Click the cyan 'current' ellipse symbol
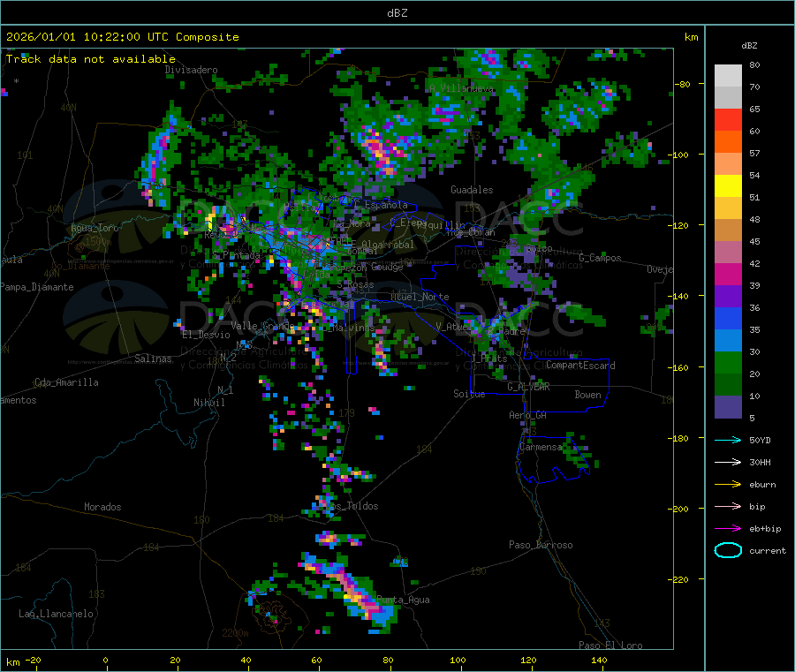This screenshot has width=795, height=672. tap(728, 550)
